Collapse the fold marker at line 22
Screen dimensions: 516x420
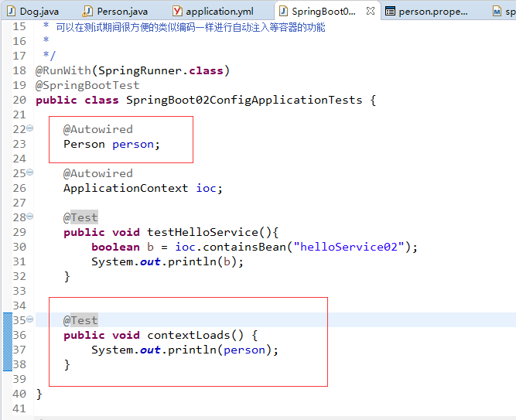coord(30,128)
